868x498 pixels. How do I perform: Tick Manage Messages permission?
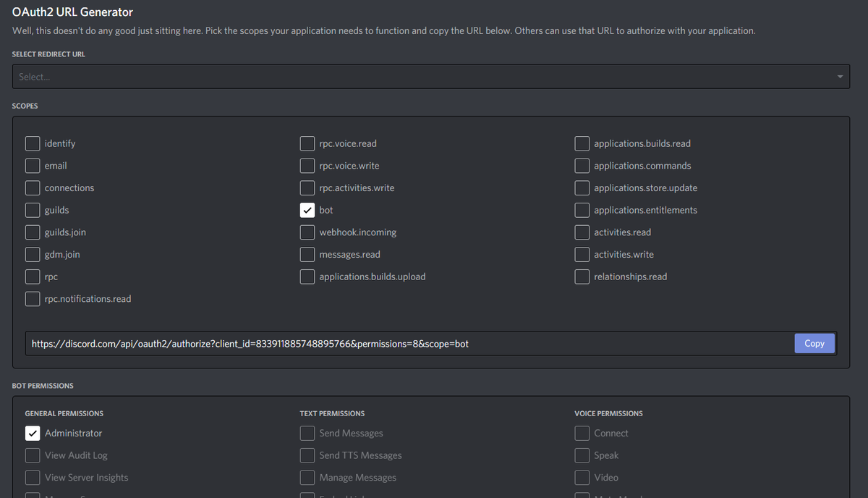coord(307,477)
